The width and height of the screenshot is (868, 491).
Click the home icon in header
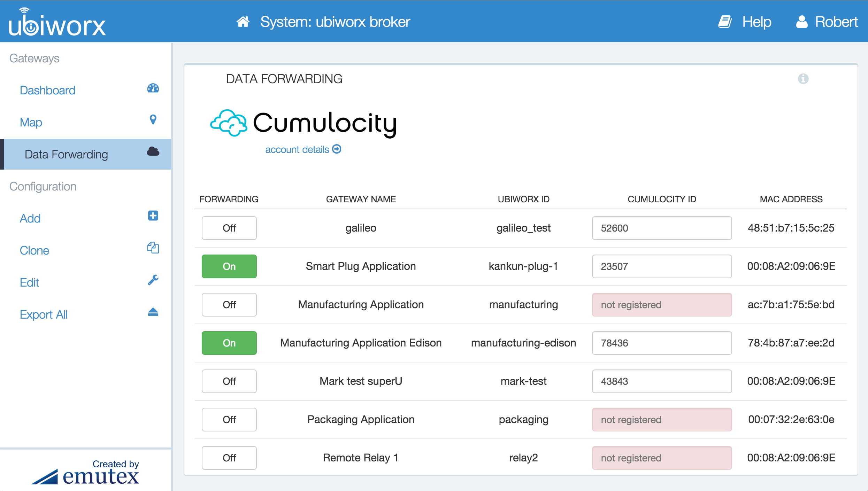[243, 22]
